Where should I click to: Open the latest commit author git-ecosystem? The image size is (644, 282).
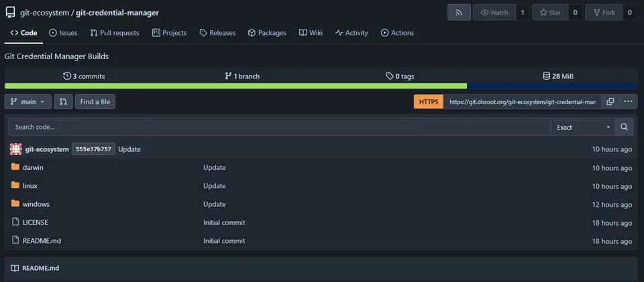click(x=47, y=149)
